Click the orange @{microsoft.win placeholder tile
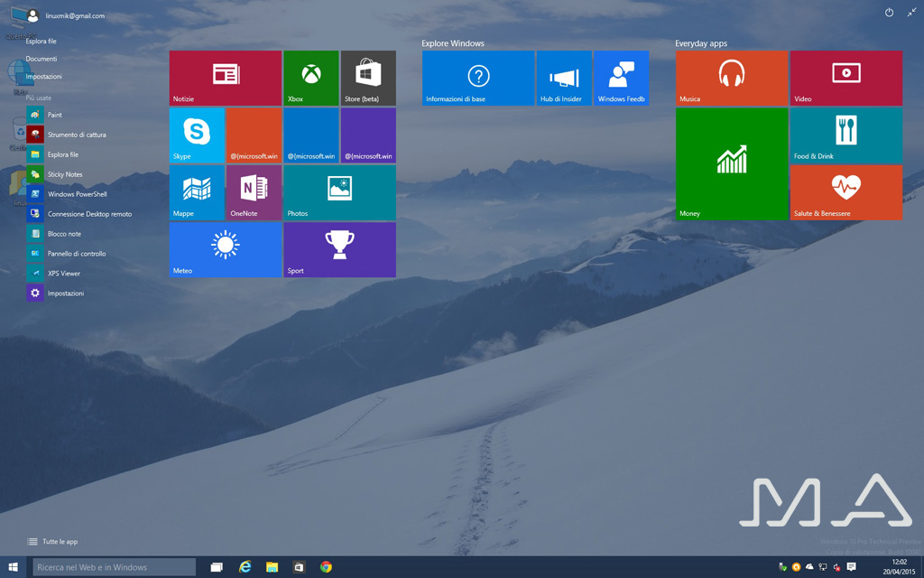924x578 pixels. (x=254, y=135)
